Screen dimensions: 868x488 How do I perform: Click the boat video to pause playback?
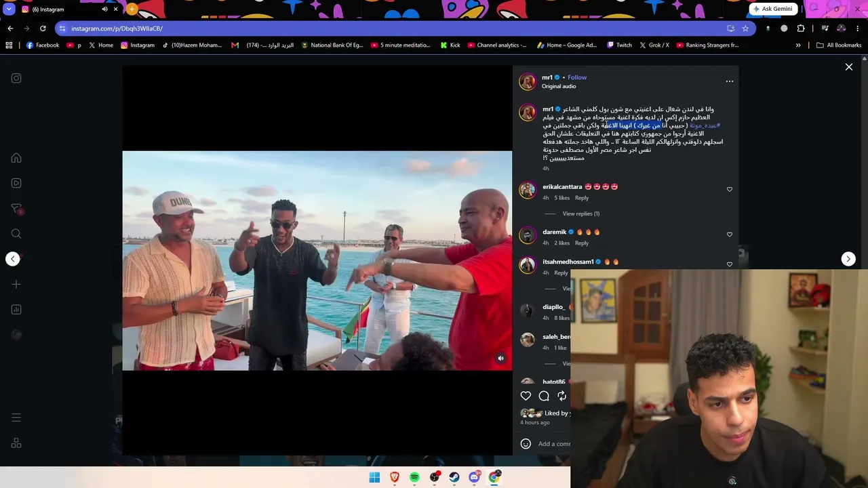317,260
